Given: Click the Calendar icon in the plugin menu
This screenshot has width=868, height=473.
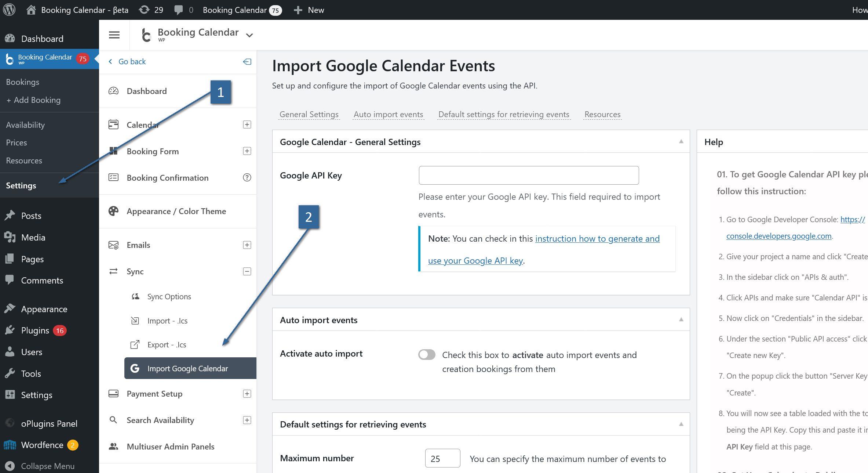Looking at the screenshot, I should (113, 124).
